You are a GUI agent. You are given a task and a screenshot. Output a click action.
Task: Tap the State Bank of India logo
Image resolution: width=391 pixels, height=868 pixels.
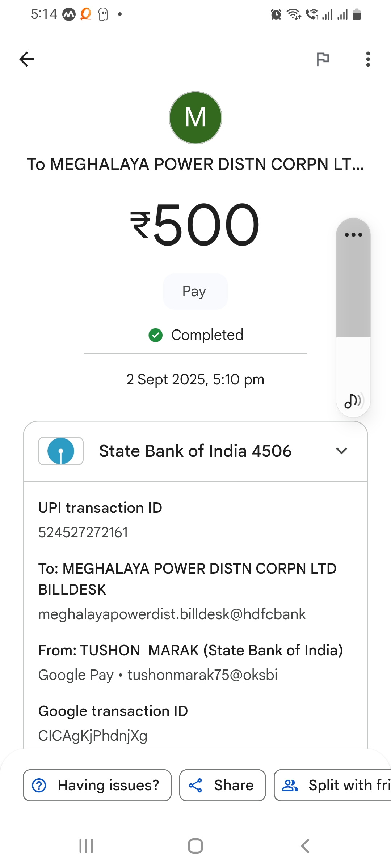[x=61, y=451]
